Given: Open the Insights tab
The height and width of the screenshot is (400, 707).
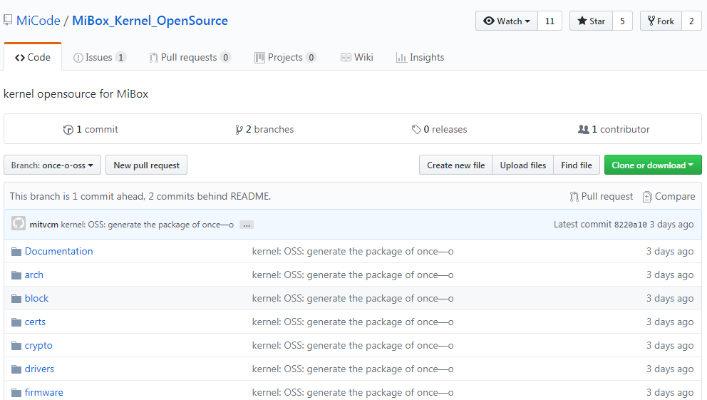Looking at the screenshot, I should click(x=419, y=58).
